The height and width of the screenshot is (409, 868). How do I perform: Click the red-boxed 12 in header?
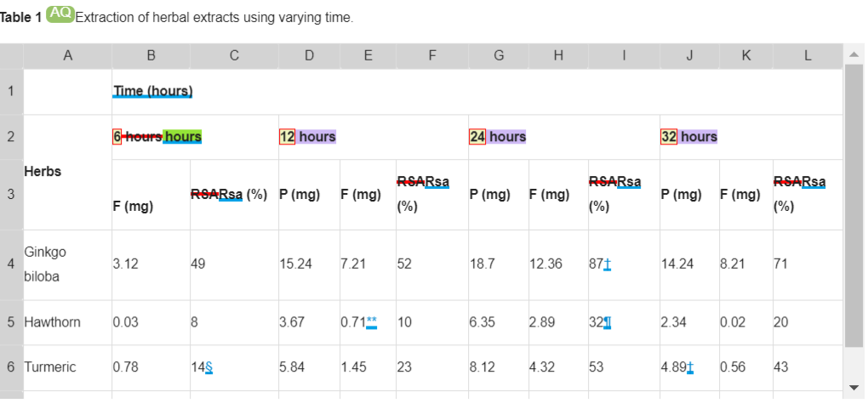point(287,137)
